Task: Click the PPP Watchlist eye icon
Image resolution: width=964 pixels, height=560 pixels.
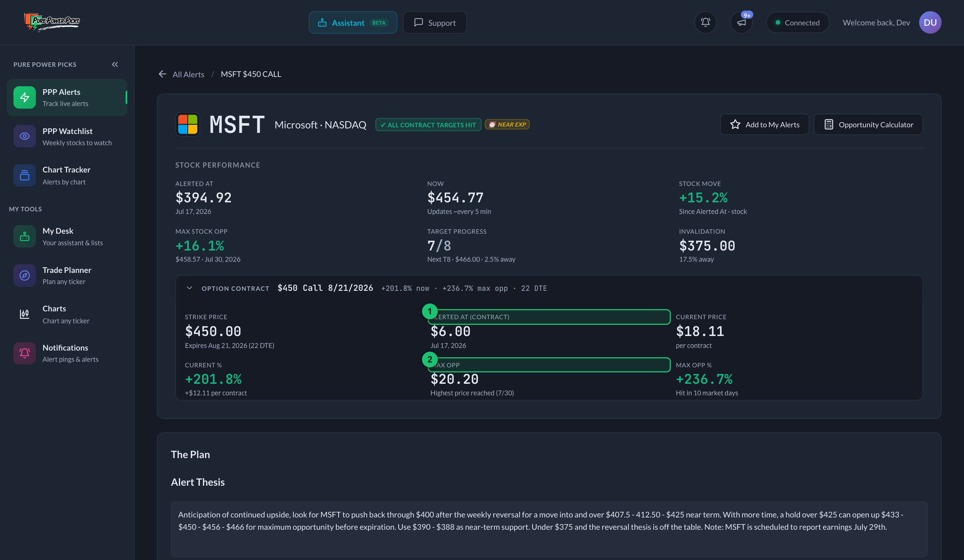Action: pyautogui.click(x=25, y=137)
